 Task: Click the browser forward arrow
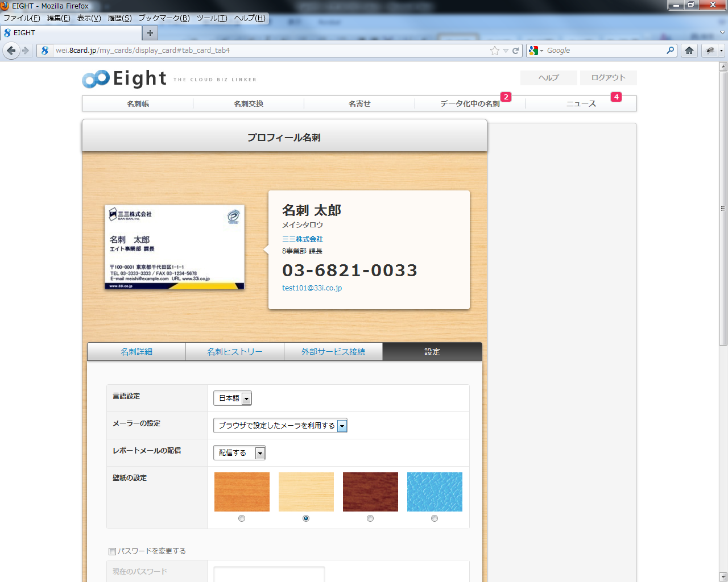[26, 51]
